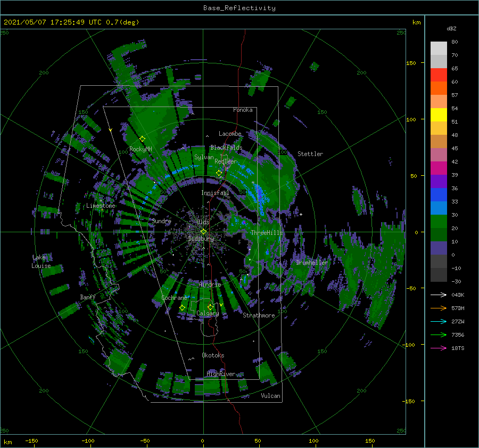Click the Okotoks label

[x=213, y=355]
